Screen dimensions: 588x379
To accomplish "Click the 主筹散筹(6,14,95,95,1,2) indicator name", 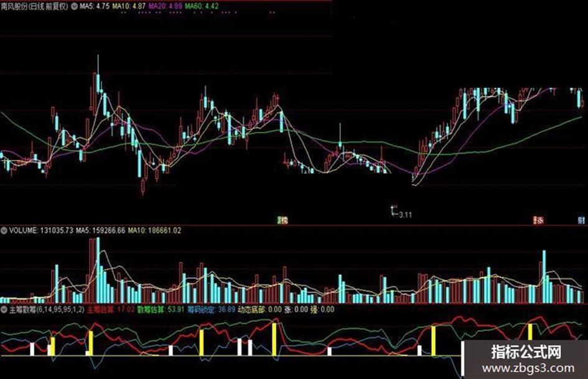I will pyautogui.click(x=47, y=310).
